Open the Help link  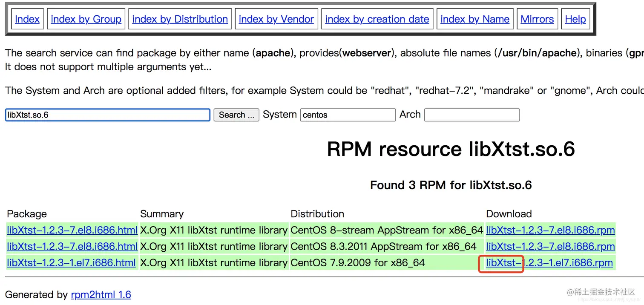575,19
